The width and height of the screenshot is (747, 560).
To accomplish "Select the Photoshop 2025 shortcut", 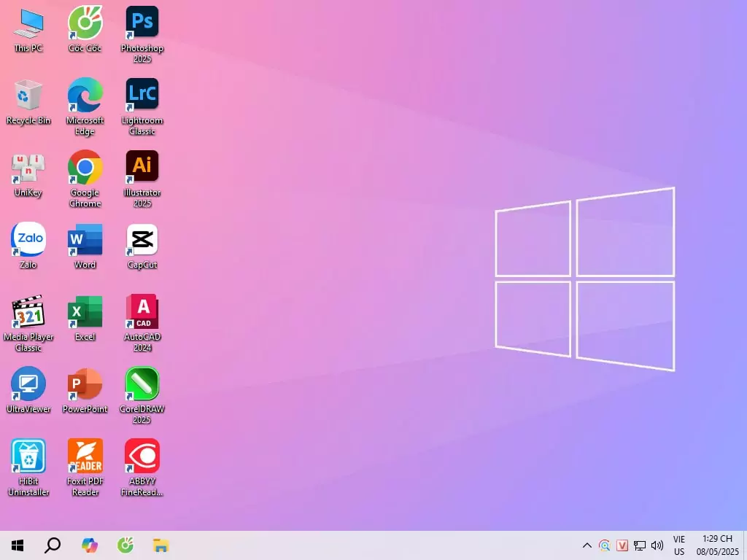I will (x=142, y=34).
